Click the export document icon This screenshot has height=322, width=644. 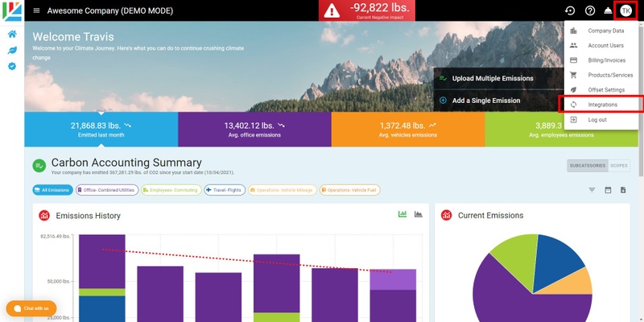(x=623, y=190)
